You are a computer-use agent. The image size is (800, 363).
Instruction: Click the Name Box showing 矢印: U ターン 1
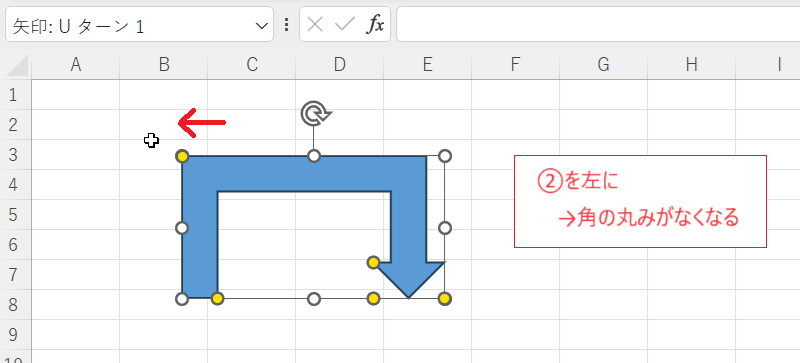point(139,24)
